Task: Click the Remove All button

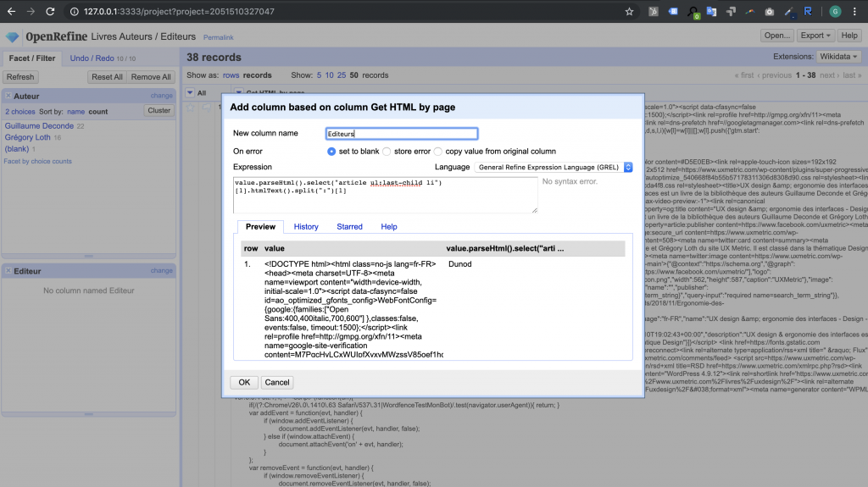Action: point(151,77)
